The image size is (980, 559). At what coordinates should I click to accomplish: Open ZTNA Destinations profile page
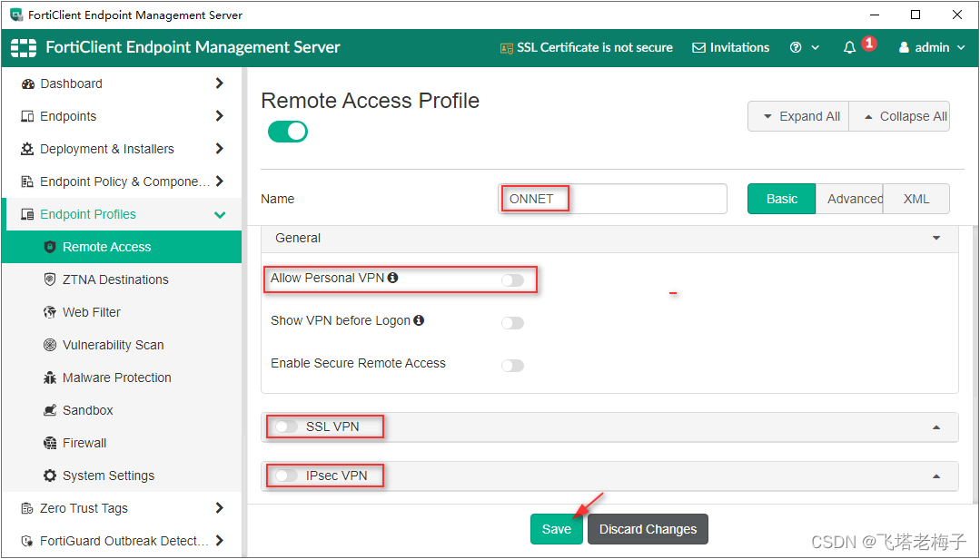click(122, 279)
